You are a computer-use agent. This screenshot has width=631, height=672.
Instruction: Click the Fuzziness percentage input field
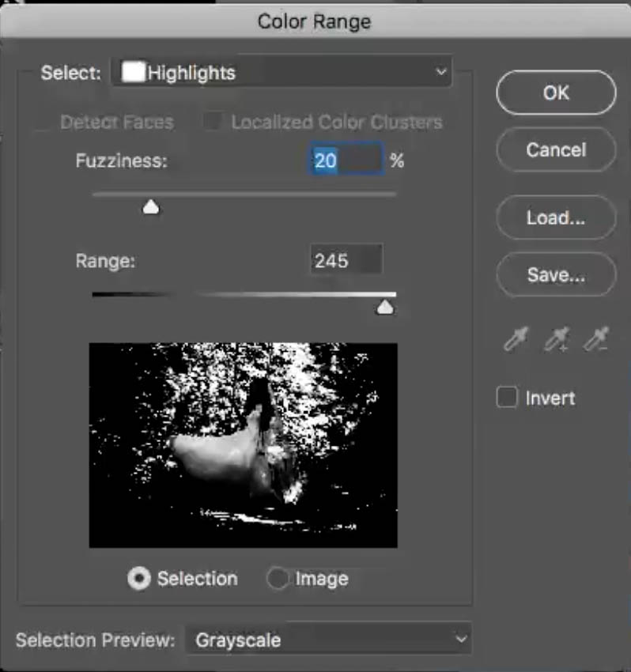pos(346,160)
